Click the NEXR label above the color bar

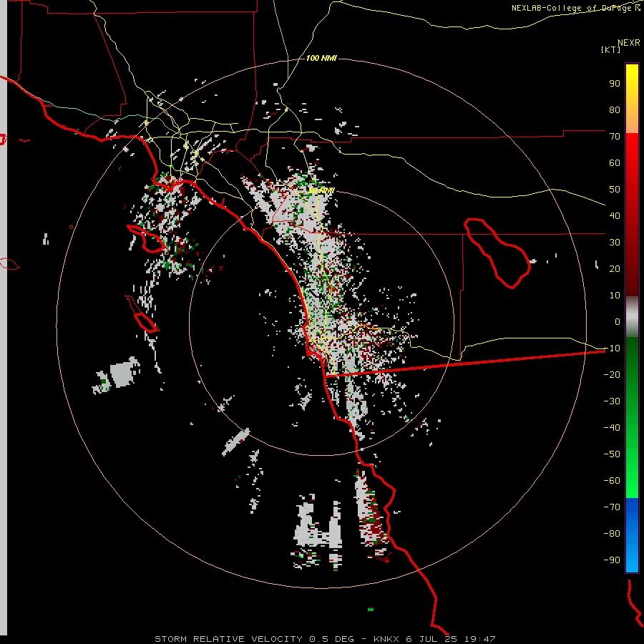pyautogui.click(x=629, y=43)
